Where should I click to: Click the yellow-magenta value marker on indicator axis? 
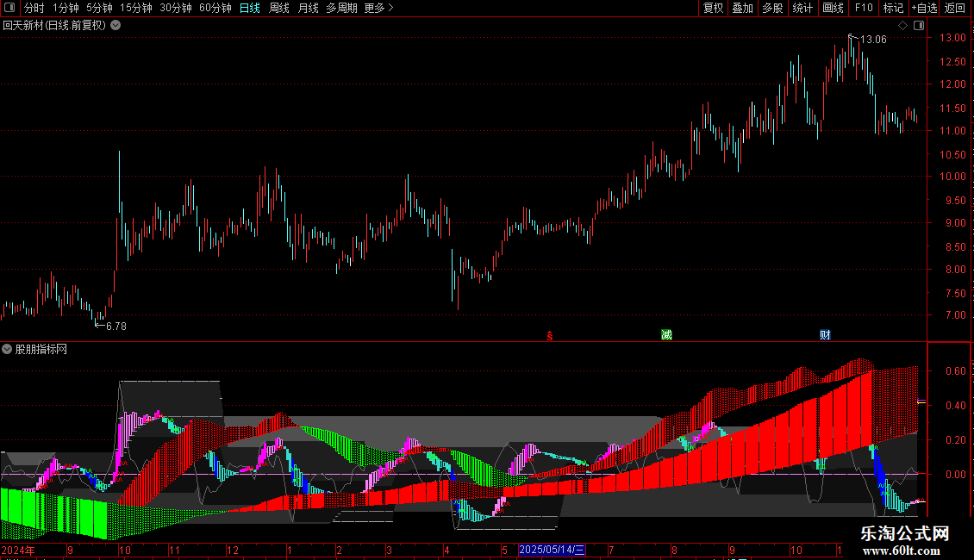(x=921, y=401)
